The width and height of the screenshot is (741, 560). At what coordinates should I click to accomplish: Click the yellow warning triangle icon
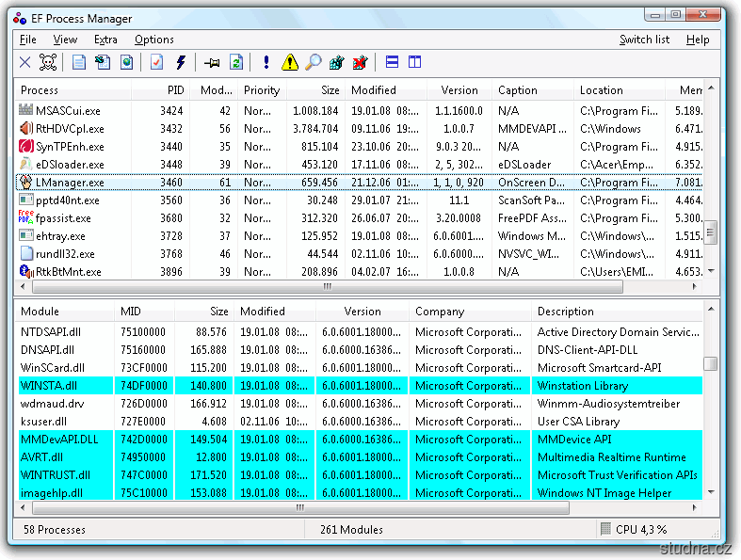pos(290,63)
